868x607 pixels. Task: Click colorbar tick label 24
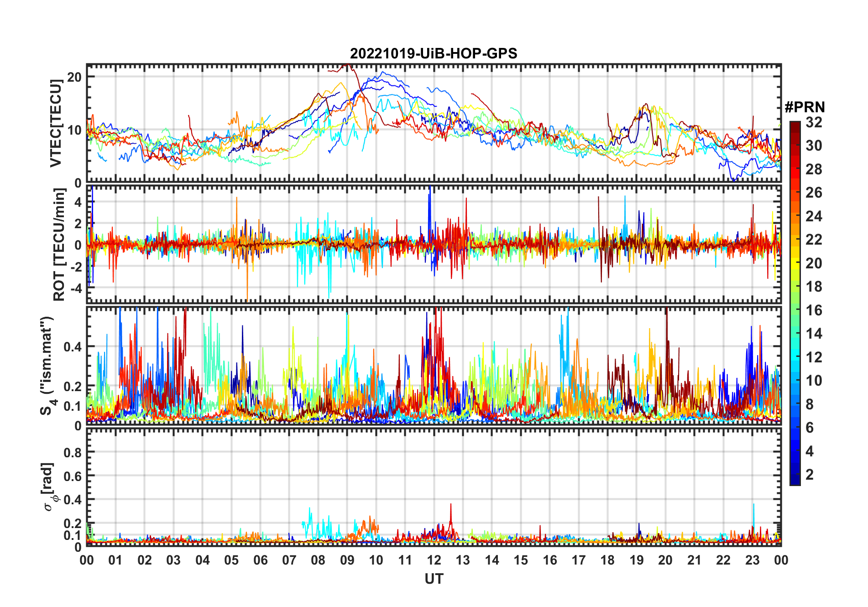point(814,216)
